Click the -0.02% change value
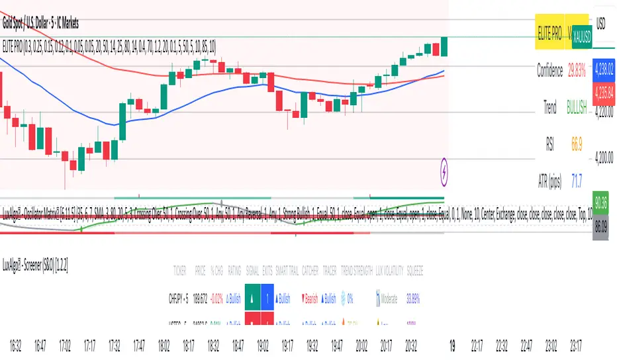The image size is (617, 364). point(217,299)
